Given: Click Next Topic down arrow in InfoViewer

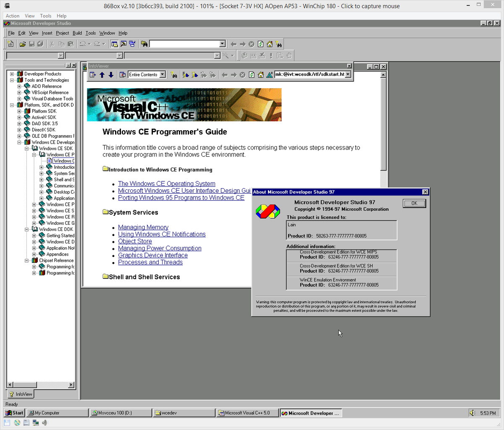Looking at the screenshot, I should coord(111,75).
